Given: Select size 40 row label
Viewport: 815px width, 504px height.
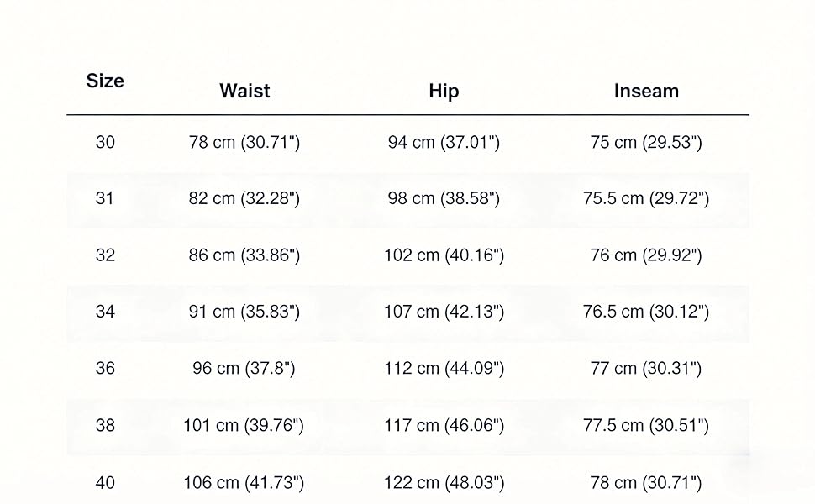Looking at the screenshot, I should (105, 483).
